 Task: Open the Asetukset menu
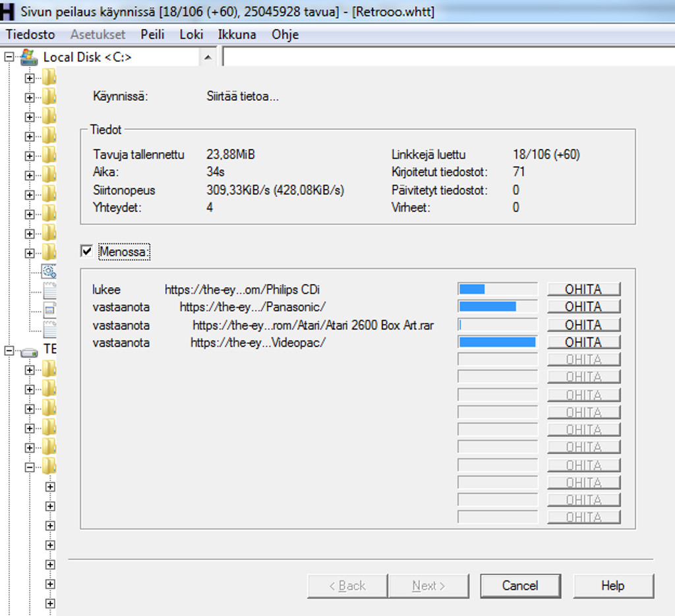click(98, 34)
